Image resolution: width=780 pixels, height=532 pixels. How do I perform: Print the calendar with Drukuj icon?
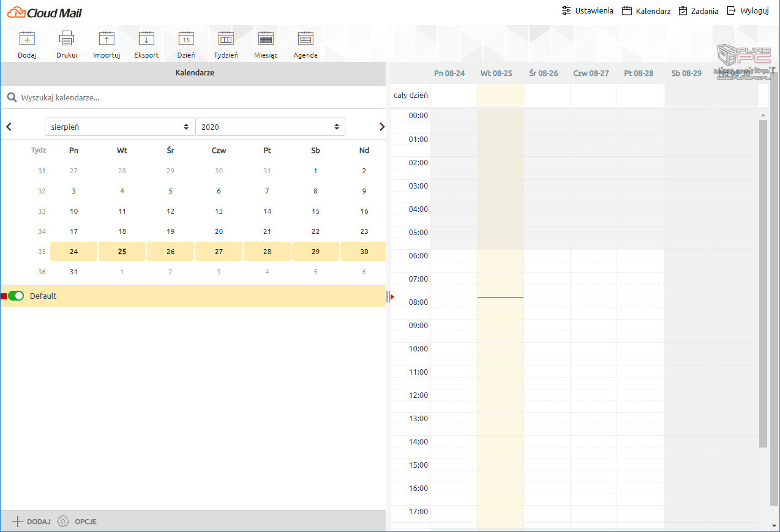point(67,39)
